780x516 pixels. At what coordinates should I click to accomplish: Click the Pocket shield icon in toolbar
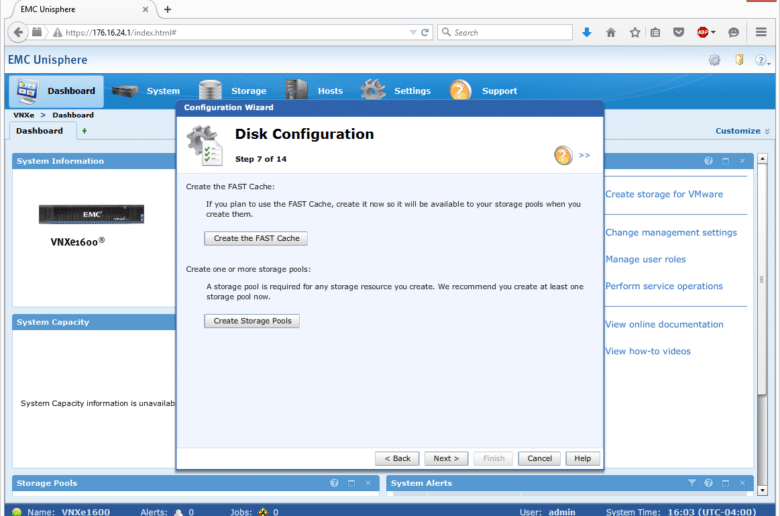click(679, 32)
